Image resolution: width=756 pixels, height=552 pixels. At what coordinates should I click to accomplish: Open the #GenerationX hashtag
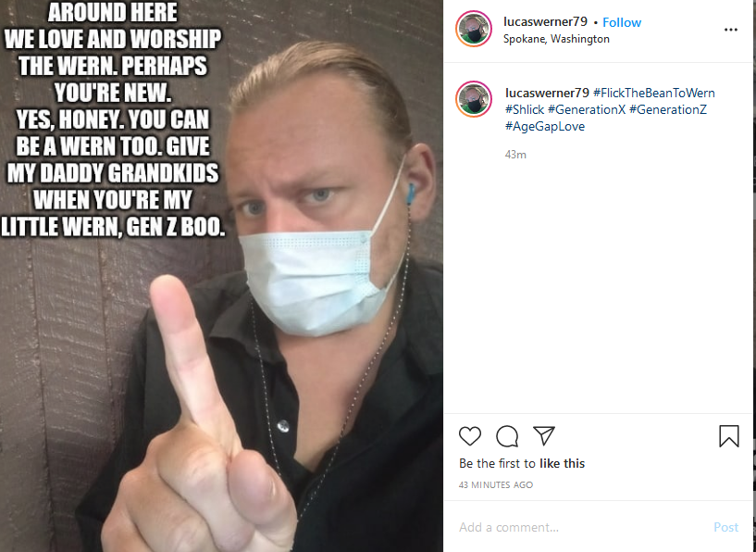(587, 109)
